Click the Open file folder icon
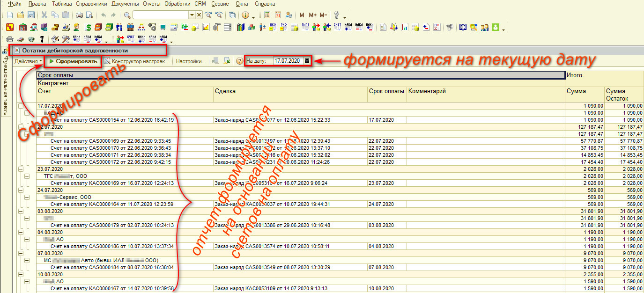The height and width of the screenshot is (293, 644). [x=21, y=15]
